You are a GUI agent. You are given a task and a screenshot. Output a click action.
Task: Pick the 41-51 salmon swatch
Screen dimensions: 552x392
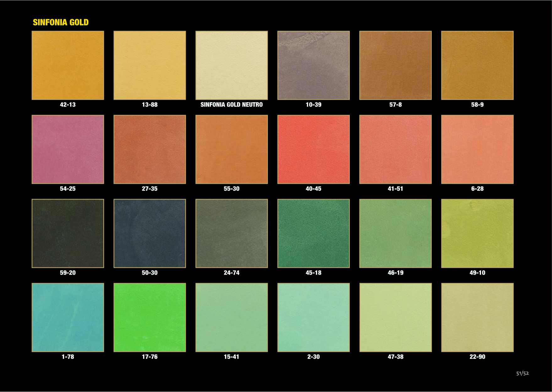click(x=396, y=149)
